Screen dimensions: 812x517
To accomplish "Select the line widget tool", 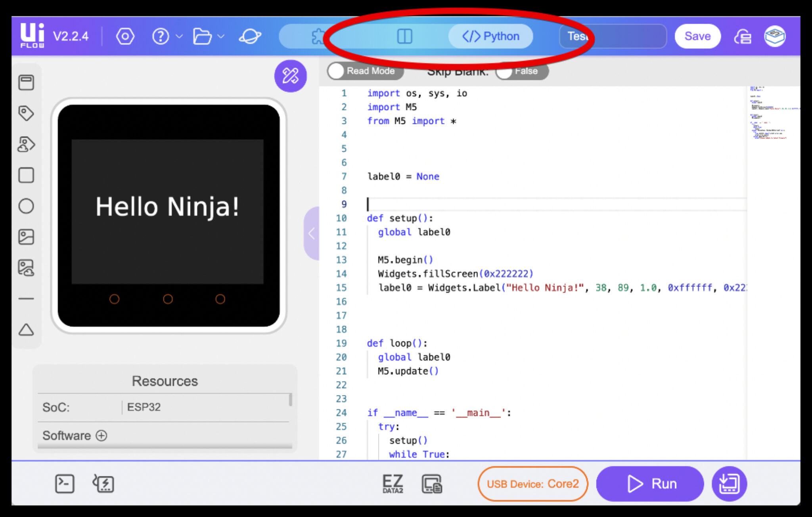I will tap(26, 299).
